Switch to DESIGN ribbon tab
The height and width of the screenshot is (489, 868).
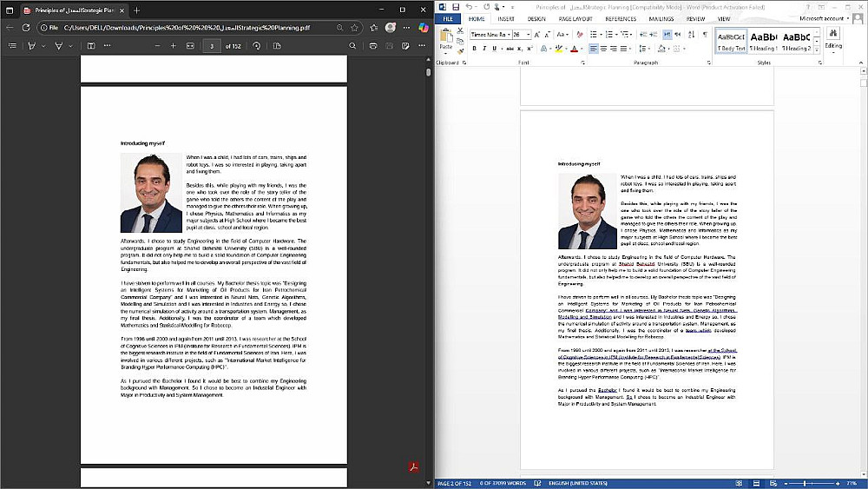536,19
